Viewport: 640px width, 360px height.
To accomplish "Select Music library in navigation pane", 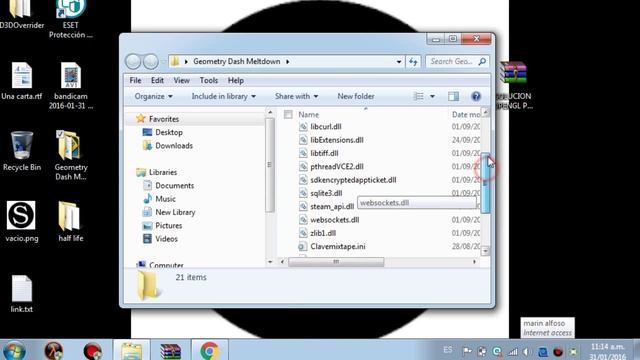I will (165, 199).
